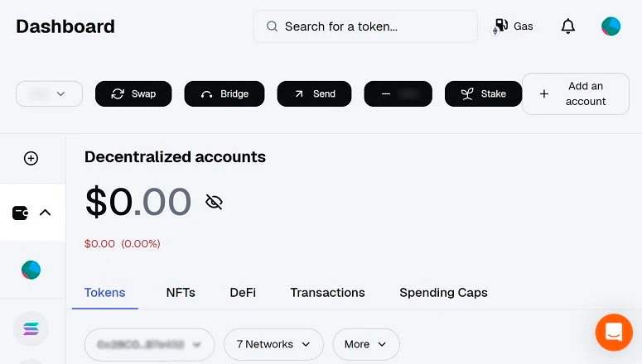Click the wallet icon in sidebar
This screenshot has height=364, width=642.
21,213
